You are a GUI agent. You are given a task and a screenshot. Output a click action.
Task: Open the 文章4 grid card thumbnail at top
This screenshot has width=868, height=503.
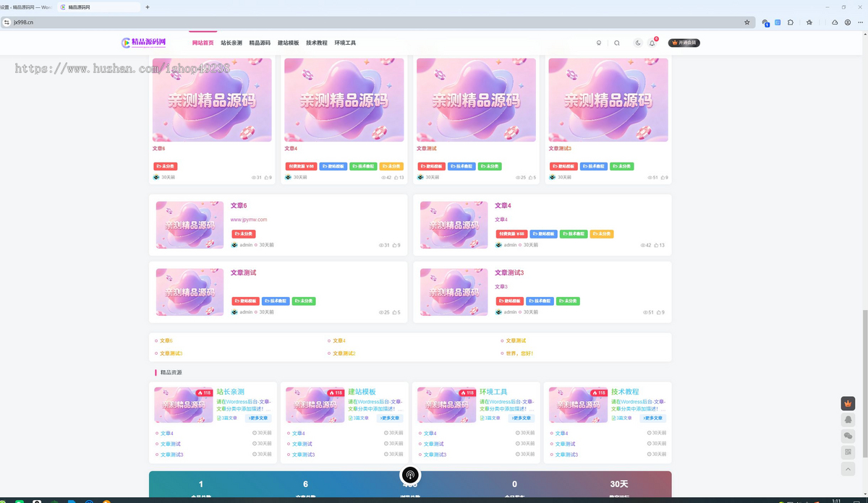coord(344,100)
